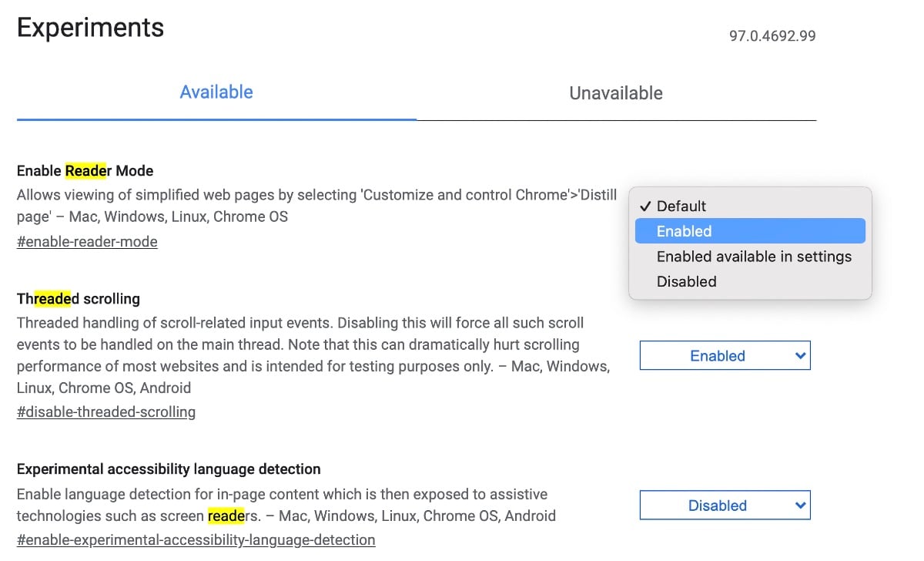Click the Experimental accessibility language detection title
Image resolution: width=924 pixels, height=561 pixels.
169,469
